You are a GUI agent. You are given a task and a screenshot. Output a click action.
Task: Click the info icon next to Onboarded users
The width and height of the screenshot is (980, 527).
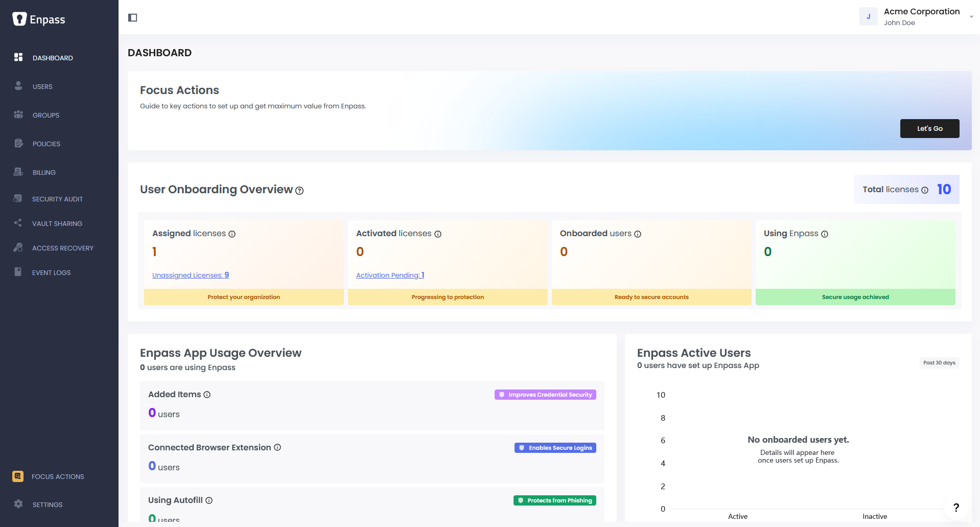click(x=638, y=234)
